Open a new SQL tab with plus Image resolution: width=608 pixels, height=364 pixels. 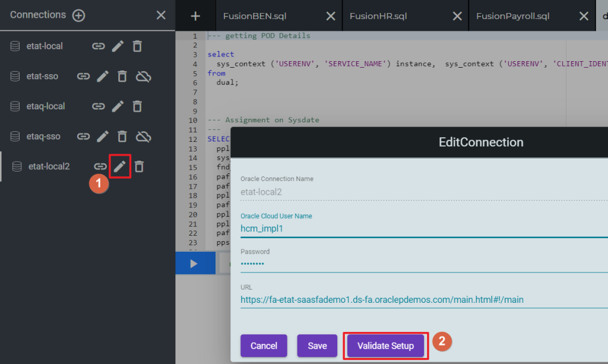coord(195,16)
